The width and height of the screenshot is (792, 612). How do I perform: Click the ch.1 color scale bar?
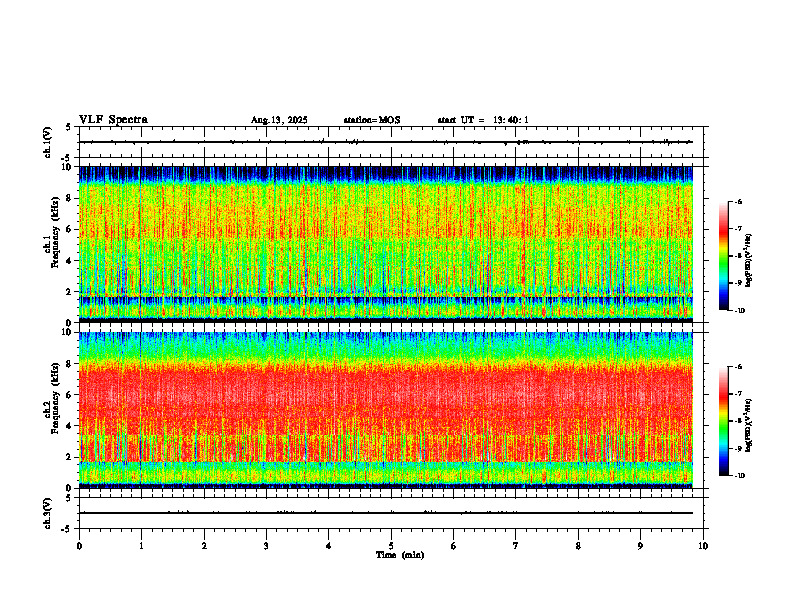[x=723, y=256]
